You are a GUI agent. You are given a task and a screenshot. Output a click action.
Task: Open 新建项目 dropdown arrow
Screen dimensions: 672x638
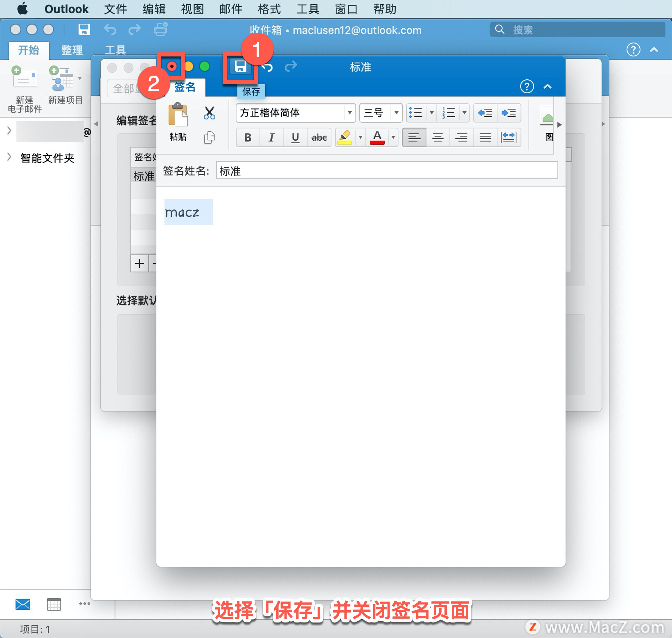[x=80, y=78]
